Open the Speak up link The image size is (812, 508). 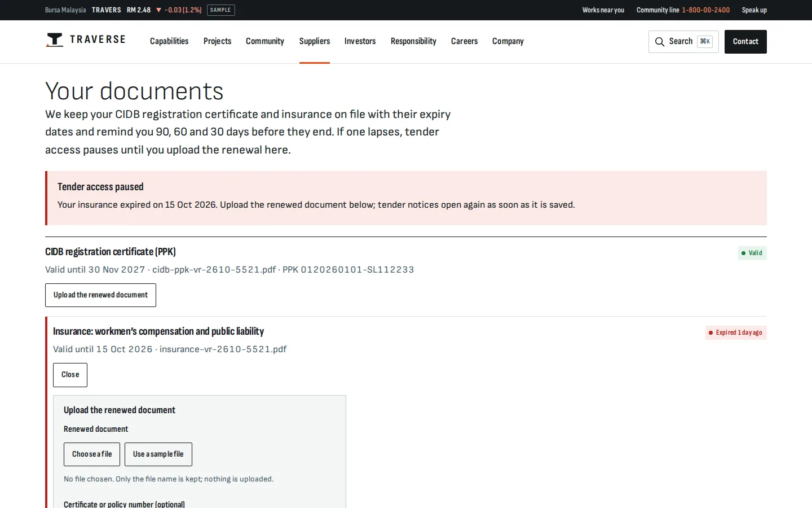pyautogui.click(x=754, y=10)
